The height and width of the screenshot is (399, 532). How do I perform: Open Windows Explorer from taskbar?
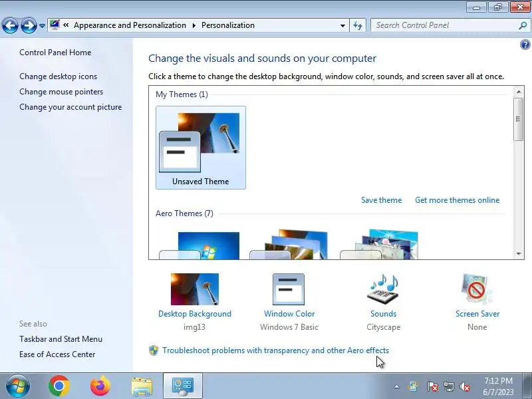click(142, 386)
